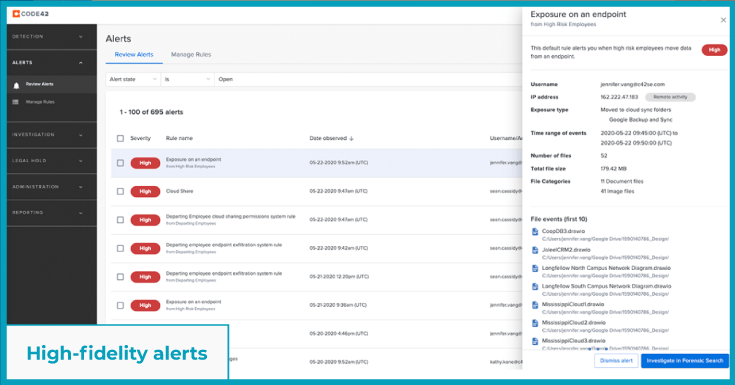
Task: Expand the Legal Hold sidebar section
Action: 52,161
